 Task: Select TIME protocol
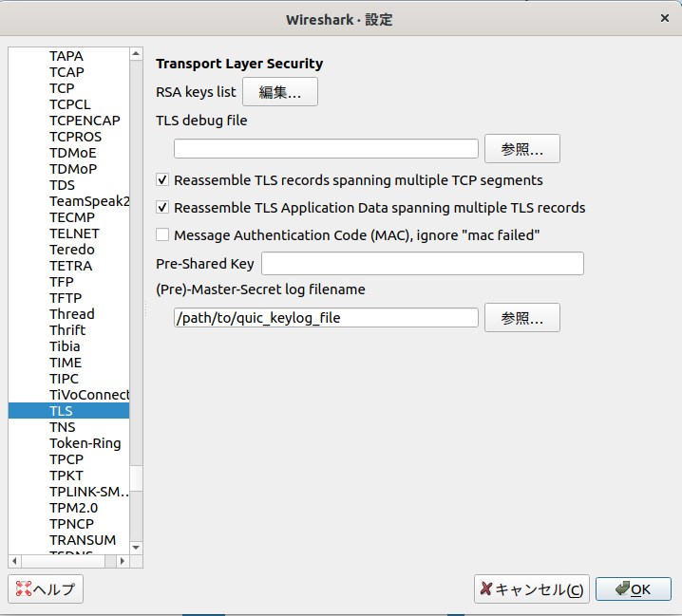[66, 363]
